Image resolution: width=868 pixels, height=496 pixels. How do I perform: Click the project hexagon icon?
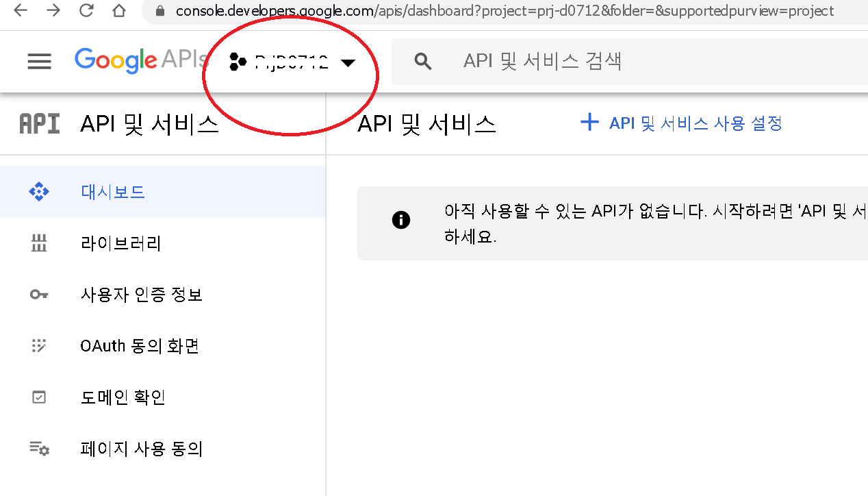238,62
